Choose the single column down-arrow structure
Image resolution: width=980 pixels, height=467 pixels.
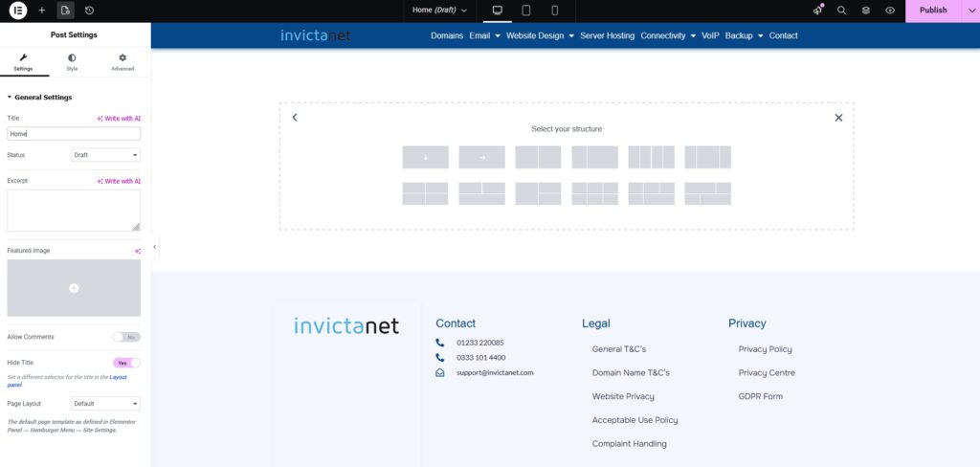tap(426, 157)
